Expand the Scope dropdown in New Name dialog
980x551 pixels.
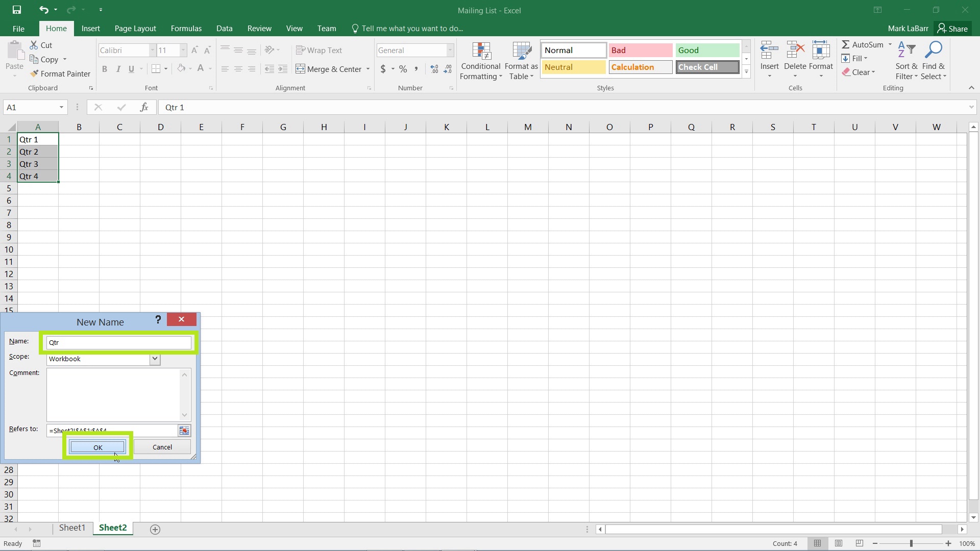click(154, 358)
